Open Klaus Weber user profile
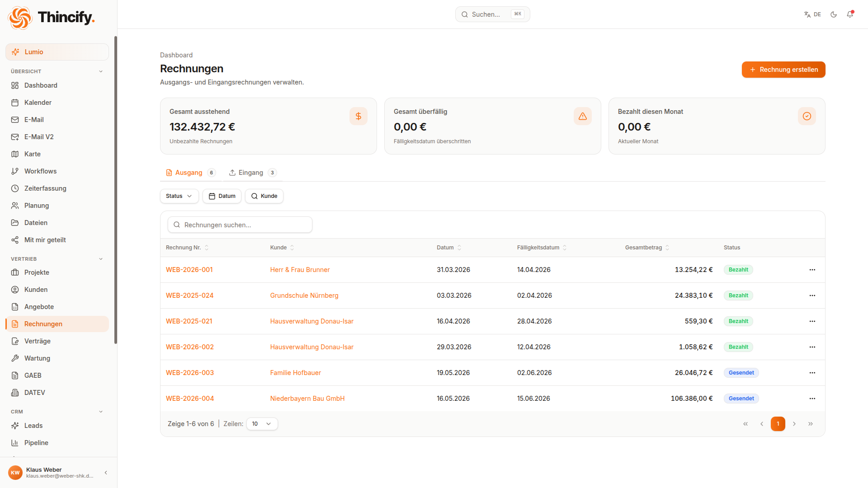The width and height of the screenshot is (868, 488). pos(51,473)
